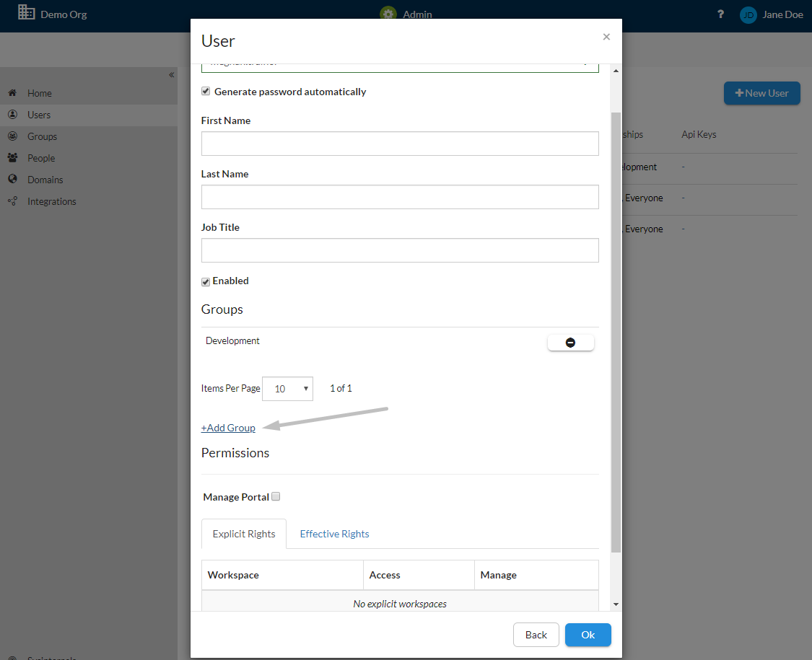Click the Development group row text
This screenshot has width=812, height=660.
coord(232,340)
